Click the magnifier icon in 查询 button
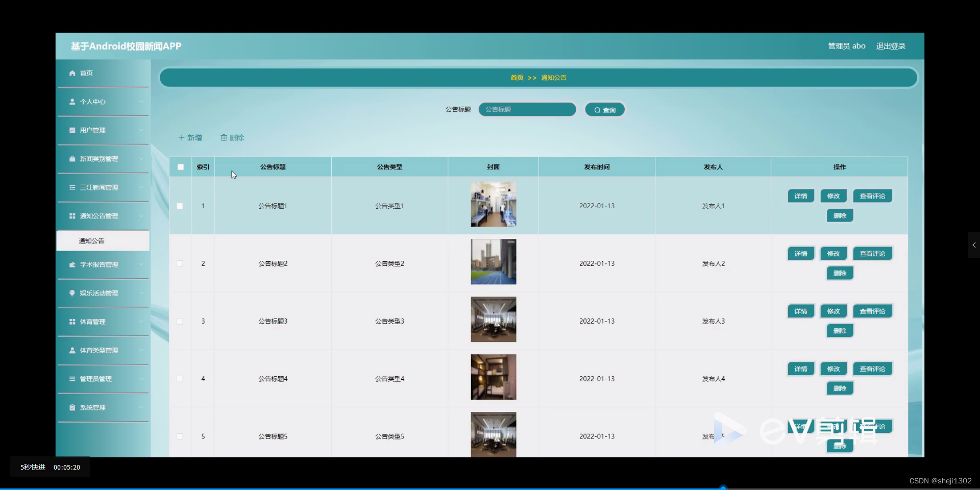This screenshot has height=490, width=980. tap(598, 109)
